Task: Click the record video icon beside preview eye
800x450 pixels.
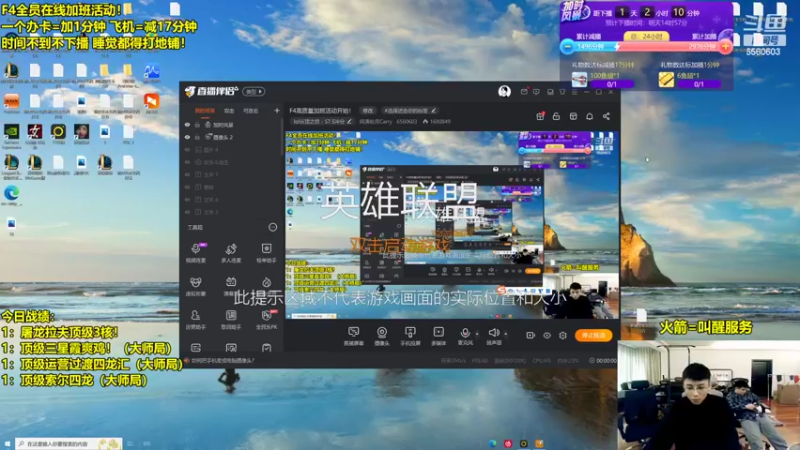Action: (x=530, y=335)
